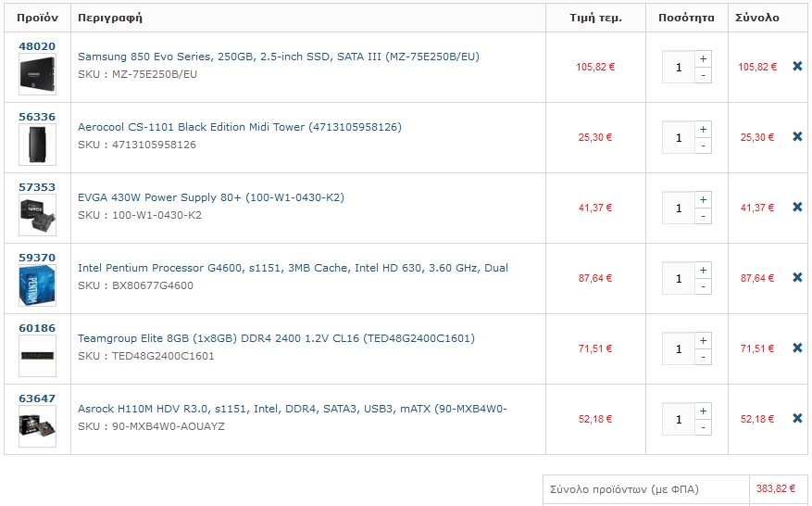This screenshot has height=506, width=812.
Task: Increase quantity of EVGA 430W Power Supply
Action: (x=703, y=199)
